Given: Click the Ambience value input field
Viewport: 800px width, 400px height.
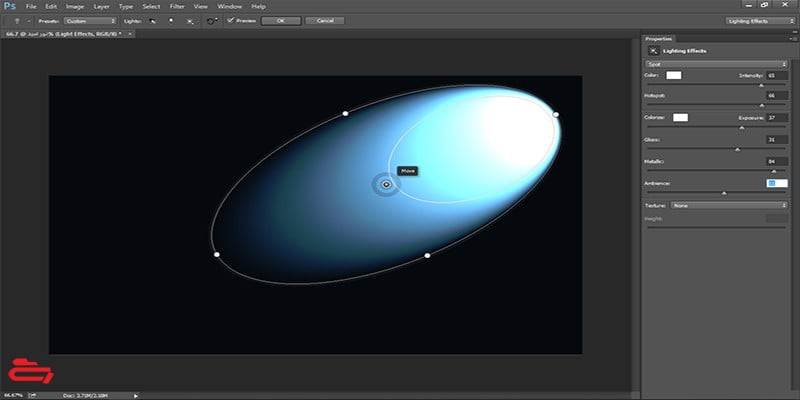Looking at the screenshot, I should click(776, 183).
